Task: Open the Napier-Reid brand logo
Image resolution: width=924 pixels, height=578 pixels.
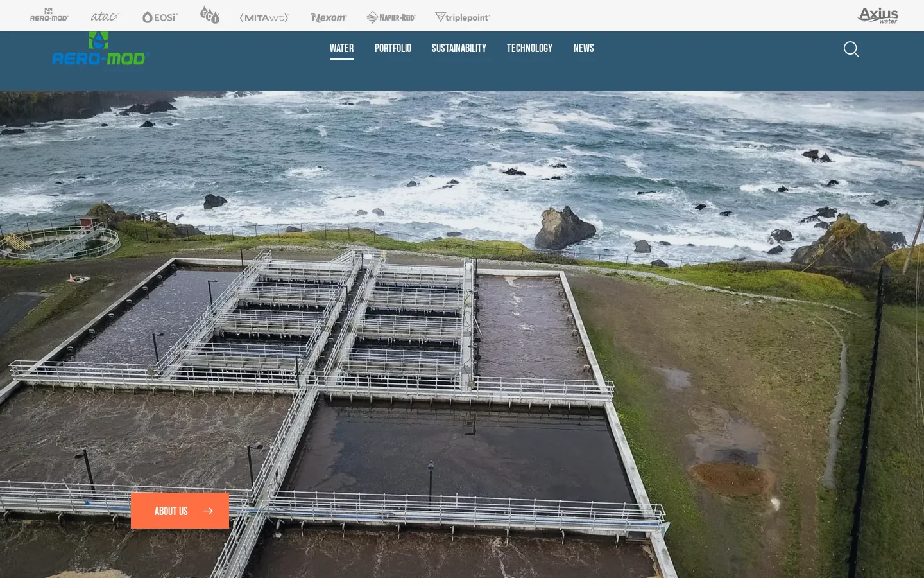Action: 391,17
